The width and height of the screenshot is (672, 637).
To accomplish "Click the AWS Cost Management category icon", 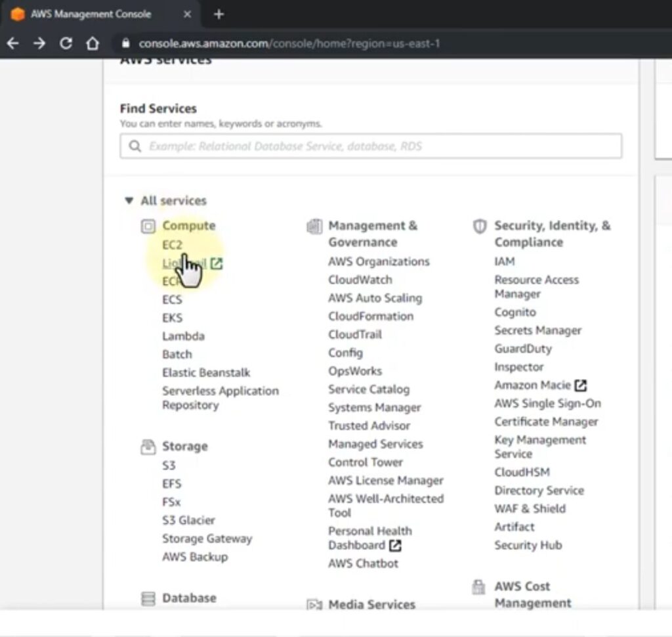I will (x=480, y=587).
